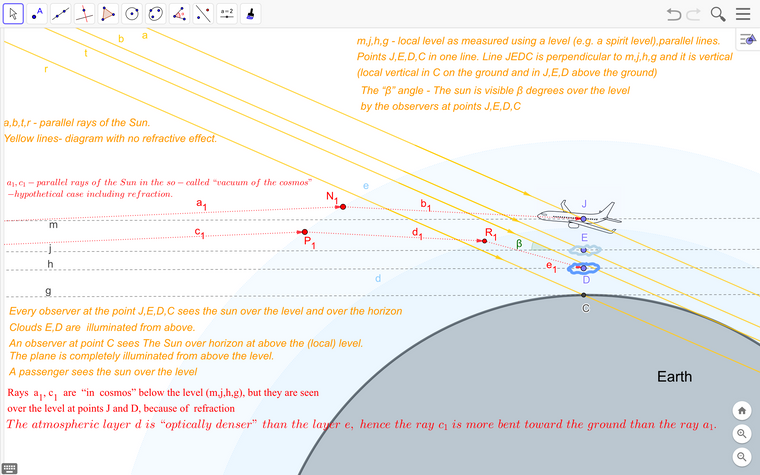Click the yellow ray label 'r'

46,69
